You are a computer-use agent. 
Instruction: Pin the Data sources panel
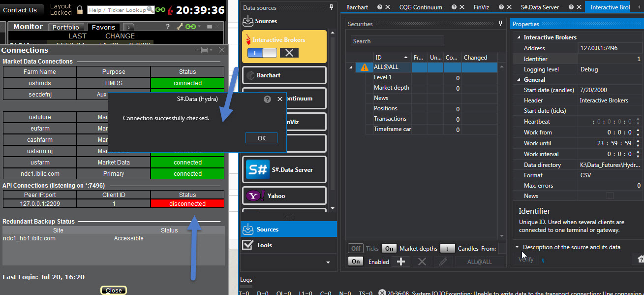[x=332, y=7]
